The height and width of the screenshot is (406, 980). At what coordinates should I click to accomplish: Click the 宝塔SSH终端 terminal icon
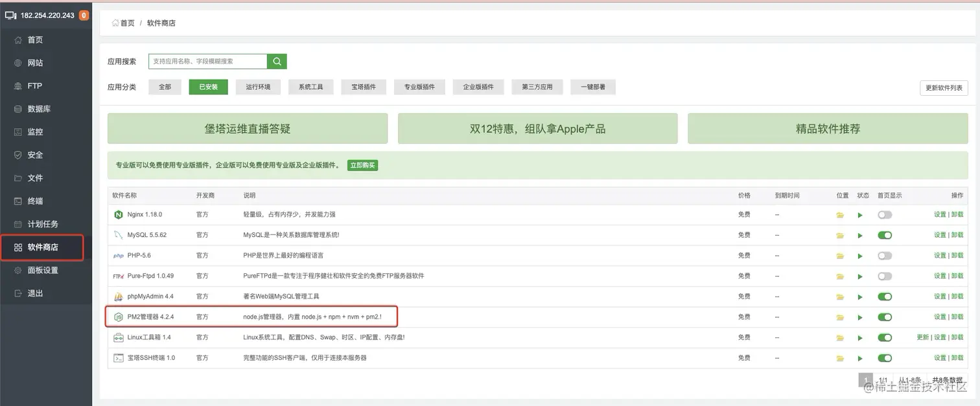point(118,358)
